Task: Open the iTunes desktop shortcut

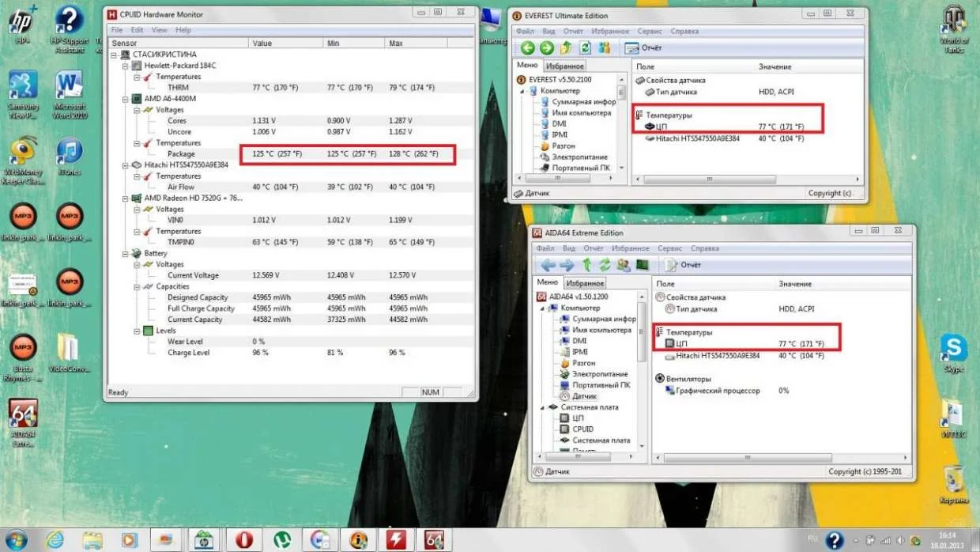Action: pos(70,157)
